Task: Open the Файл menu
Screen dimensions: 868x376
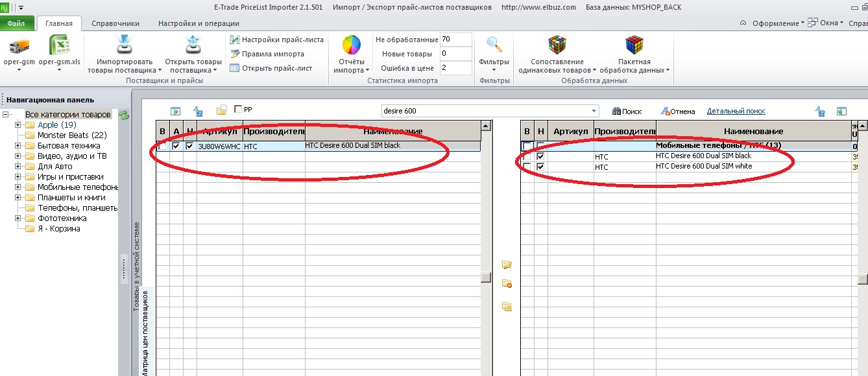Action: click(x=17, y=23)
